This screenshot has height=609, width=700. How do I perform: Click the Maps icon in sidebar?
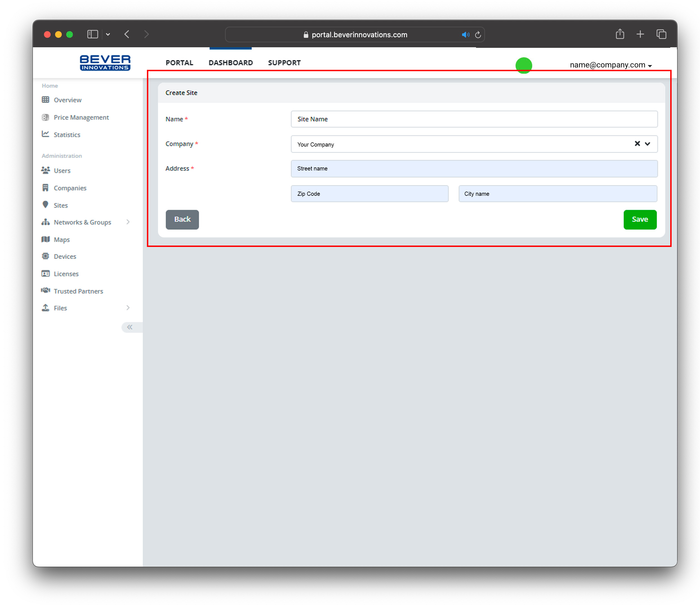pyautogui.click(x=45, y=239)
